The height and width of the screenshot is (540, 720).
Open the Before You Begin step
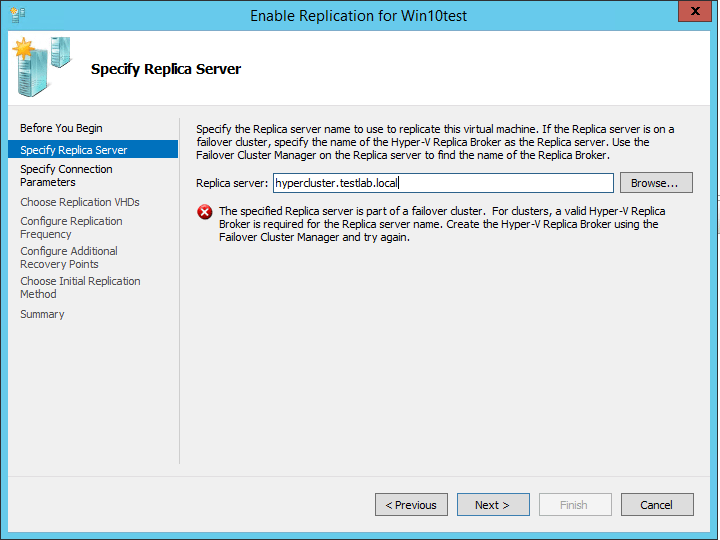pyautogui.click(x=61, y=128)
